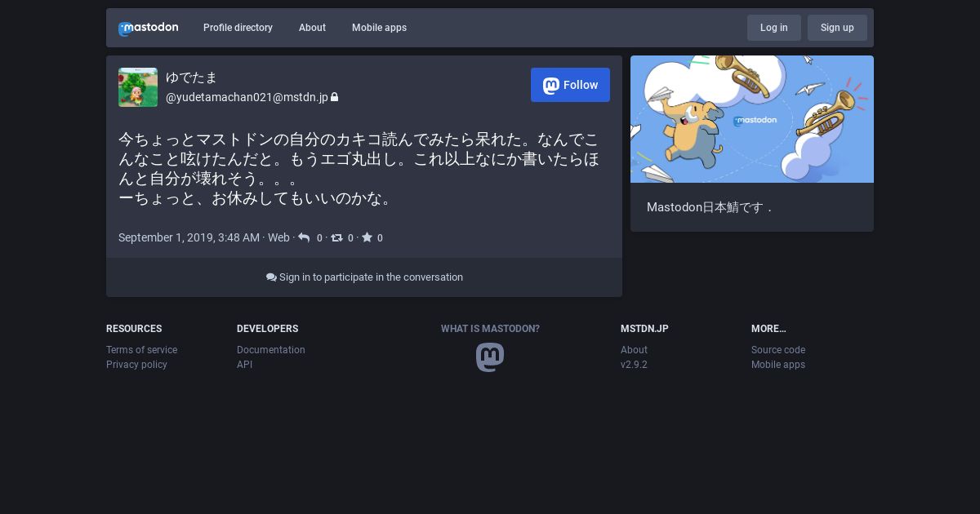Image resolution: width=980 pixels, height=514 pixels.
Task: Open the ゆでたま display name link
Action: (x=192, y=78)
